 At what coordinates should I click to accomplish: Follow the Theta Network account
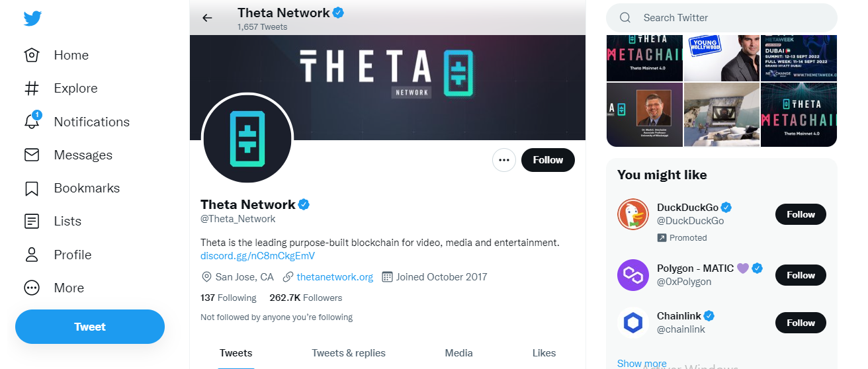pyautogui.click(x=548, y=160)
